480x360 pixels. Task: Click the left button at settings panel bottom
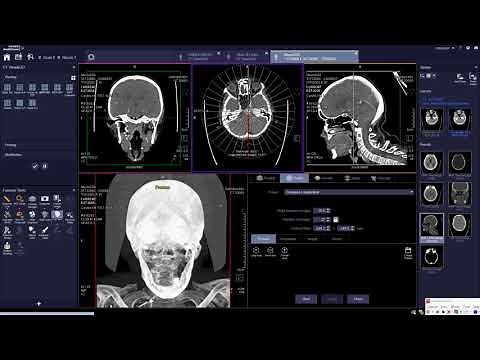click(x=306, y=299)
